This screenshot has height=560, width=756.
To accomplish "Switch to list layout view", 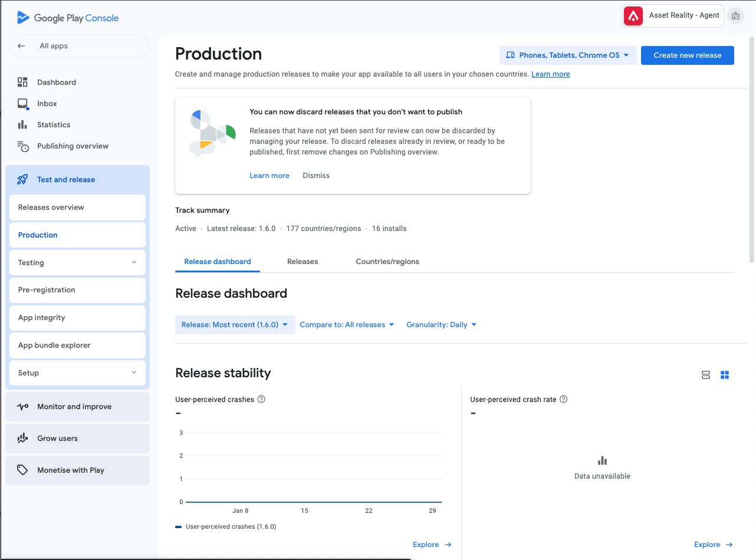I will pyautogui.click(x=705, y=375).
